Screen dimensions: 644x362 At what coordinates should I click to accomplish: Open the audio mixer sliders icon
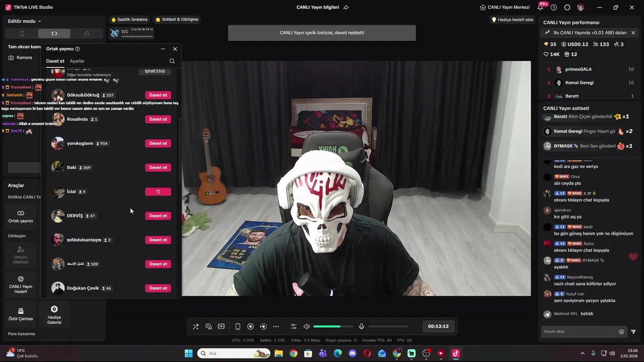(294, 326)
